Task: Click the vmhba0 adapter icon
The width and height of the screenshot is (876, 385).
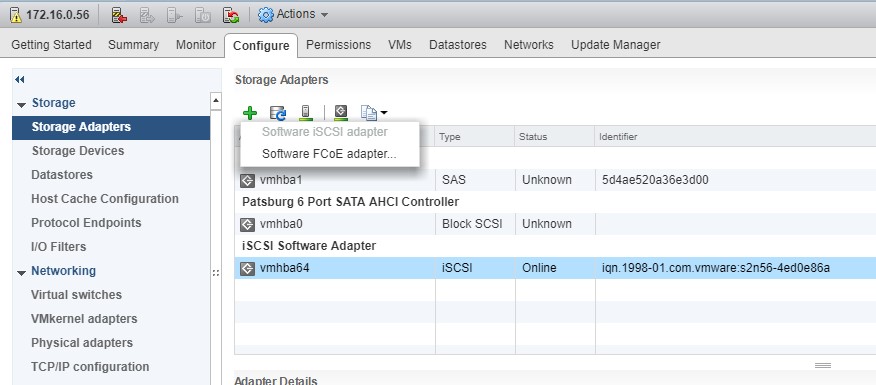Action: (x=247, y=225)
